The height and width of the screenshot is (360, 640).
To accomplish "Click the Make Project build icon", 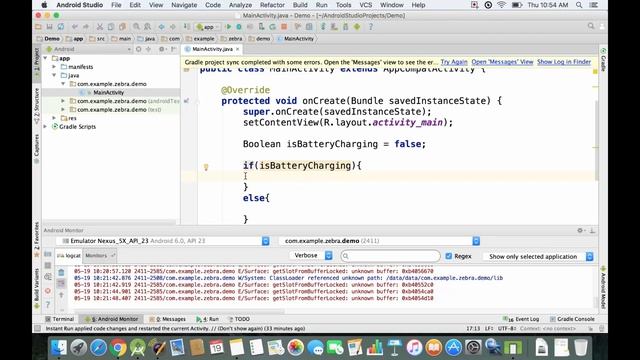I will pyautogui.click(x=187, y=27).
